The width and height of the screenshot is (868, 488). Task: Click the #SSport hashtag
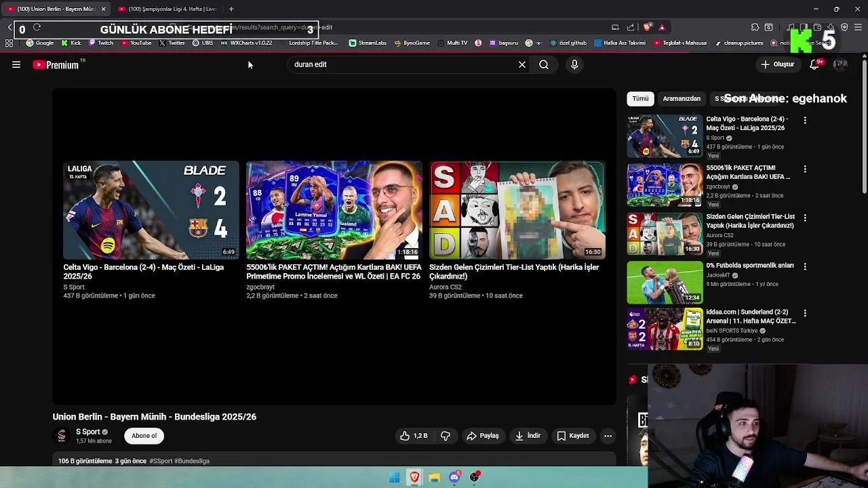click(161, 461)
